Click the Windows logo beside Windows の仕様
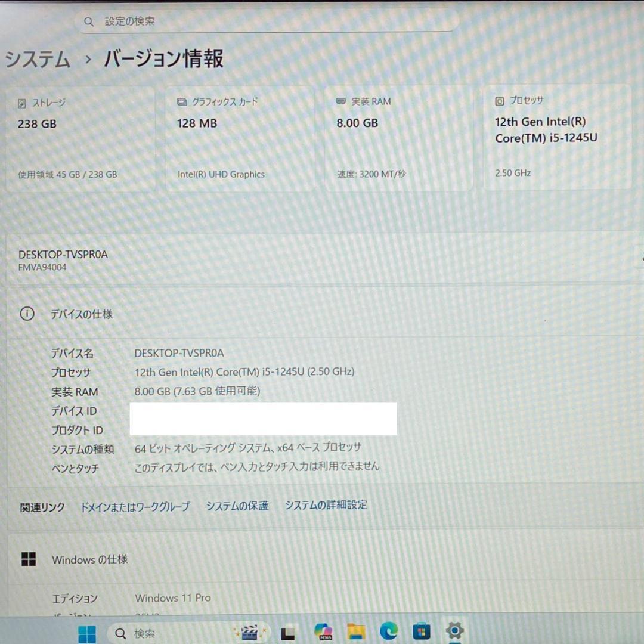 tap(29, 559)
